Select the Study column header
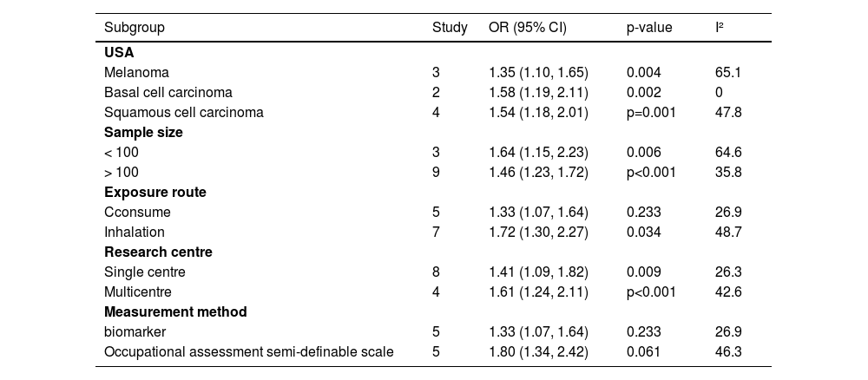Screen dimensions: 868x380 450,28
